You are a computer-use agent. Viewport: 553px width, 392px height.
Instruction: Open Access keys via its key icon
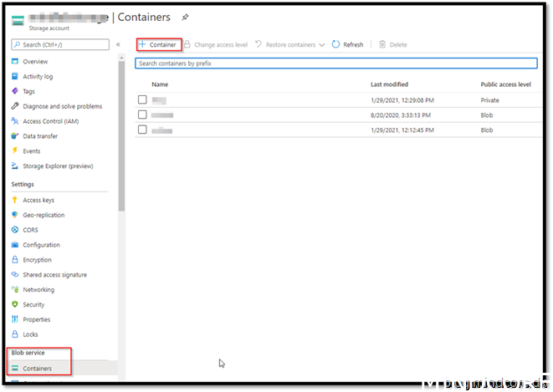[14, 200]
